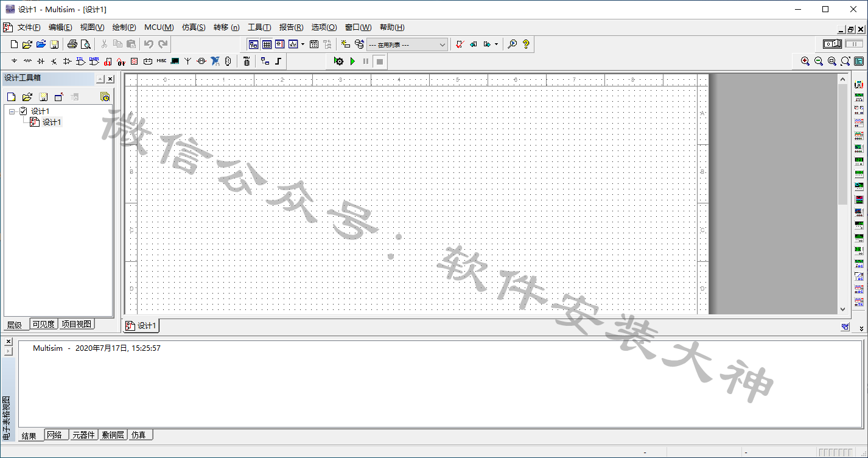Create a new design file
Viewport: 868px width, 458px height.
[x=15, y=44]
